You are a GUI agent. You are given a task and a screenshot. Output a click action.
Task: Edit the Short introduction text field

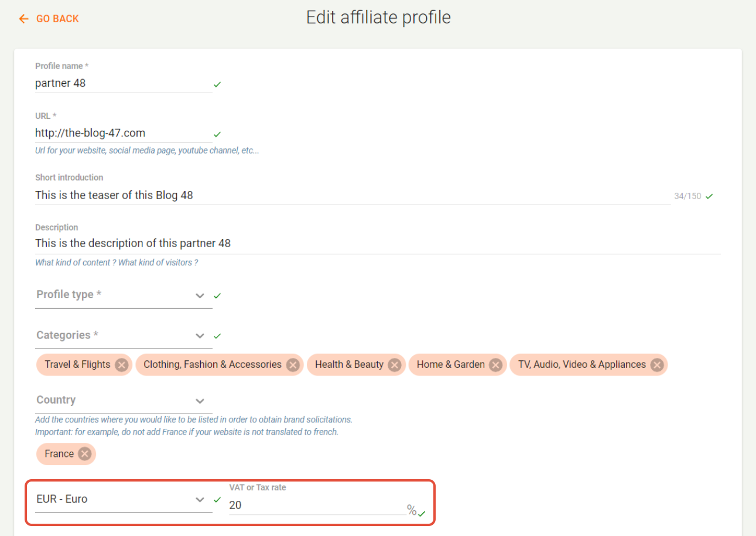(x=353, y=195)
